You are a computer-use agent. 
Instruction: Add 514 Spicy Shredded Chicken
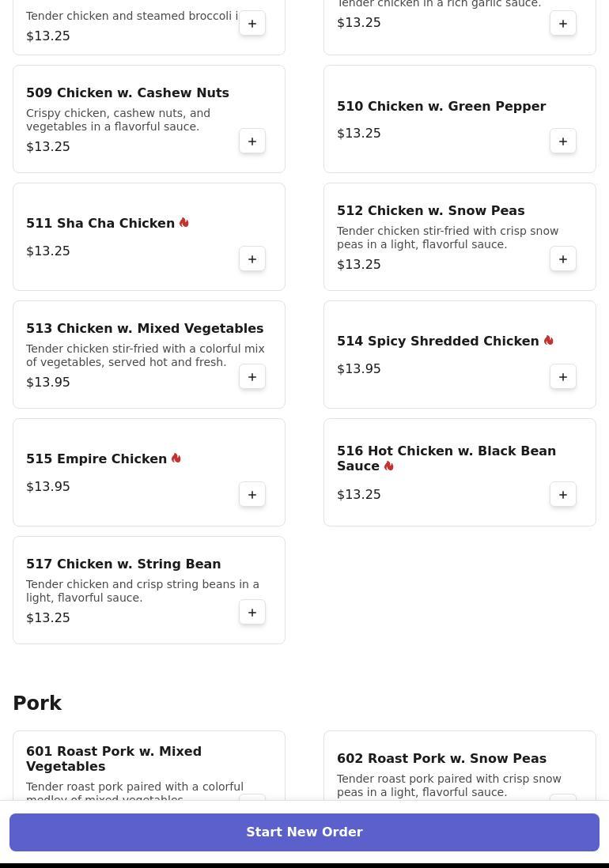[x=562, y=377]
